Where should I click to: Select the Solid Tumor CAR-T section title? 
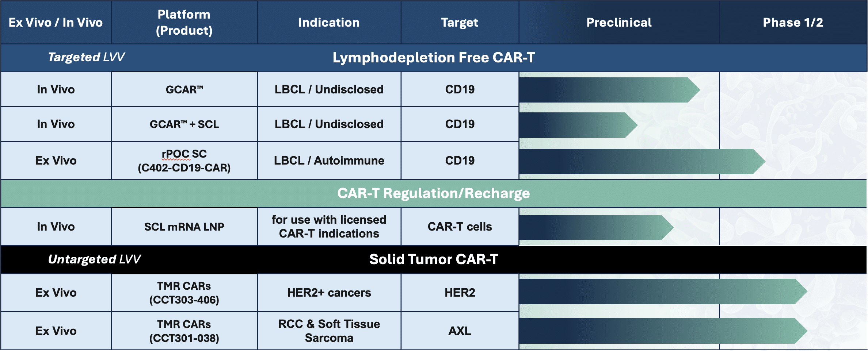click(434, 259)
